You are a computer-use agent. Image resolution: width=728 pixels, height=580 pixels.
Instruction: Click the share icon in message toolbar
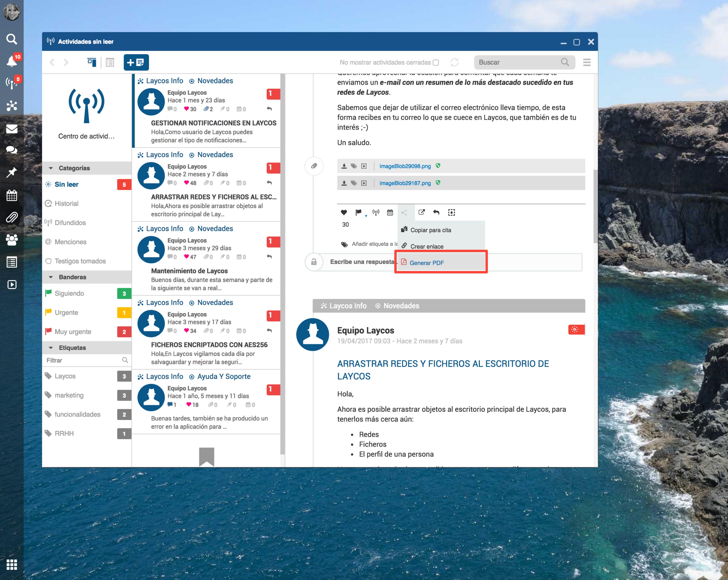404,213
